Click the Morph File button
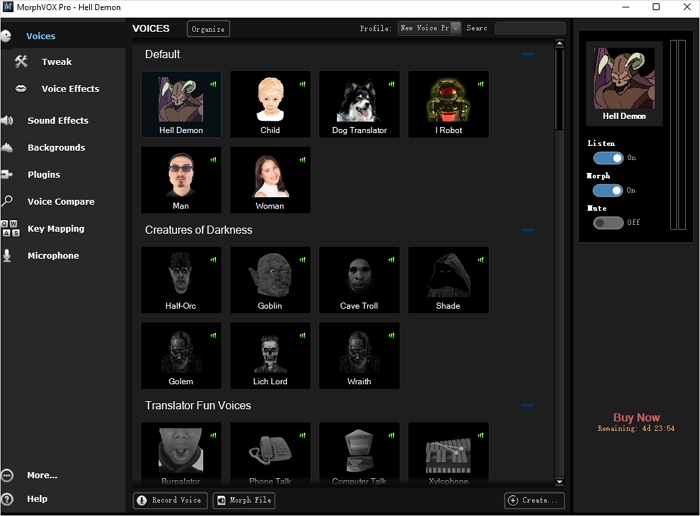The height and width of the screenshot is (516, 700). tap(244, 500)
